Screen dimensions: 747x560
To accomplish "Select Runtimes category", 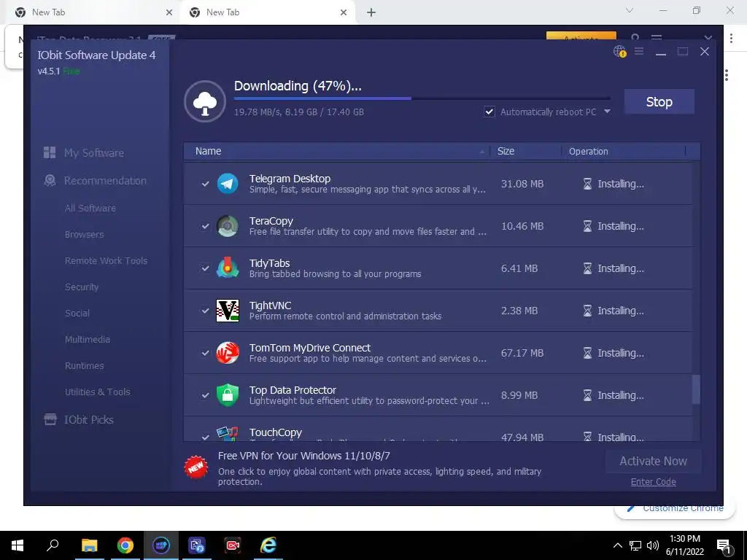I will pos(85,366).
